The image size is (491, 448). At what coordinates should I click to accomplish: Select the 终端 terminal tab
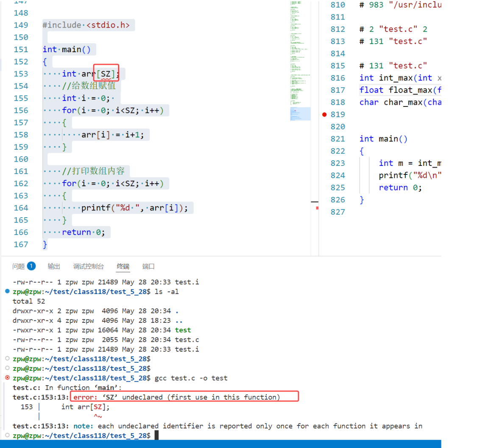pos(123,266)
